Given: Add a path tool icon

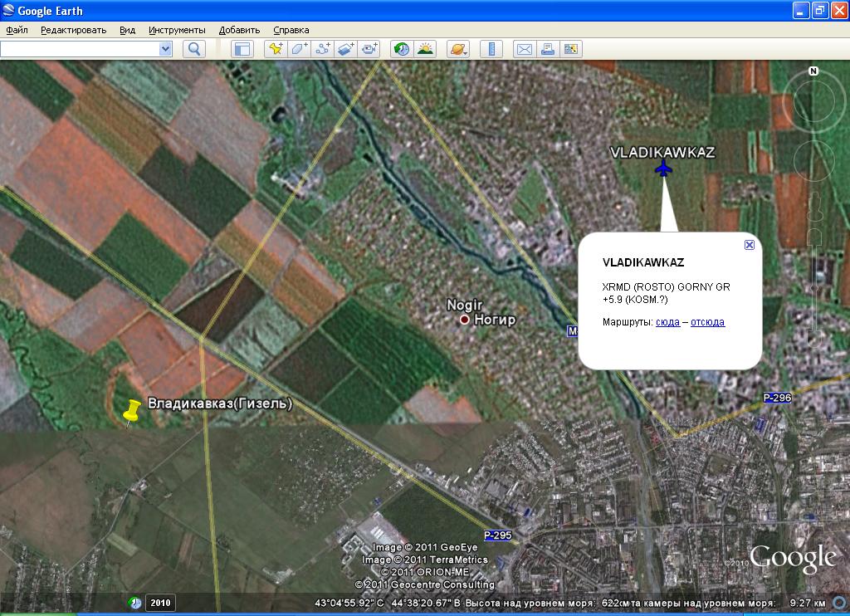Looking at the screenshot, I should click(323, 49).
